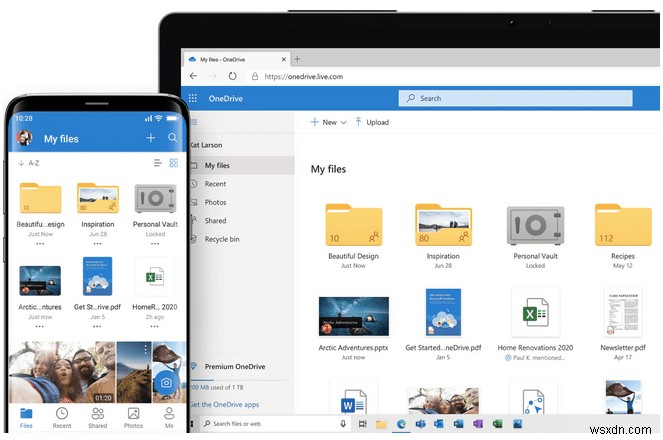The height and width of the screenshot is (440, 663).
Task: Open File Explorer from the taskbar
Action: pos(381,424)
